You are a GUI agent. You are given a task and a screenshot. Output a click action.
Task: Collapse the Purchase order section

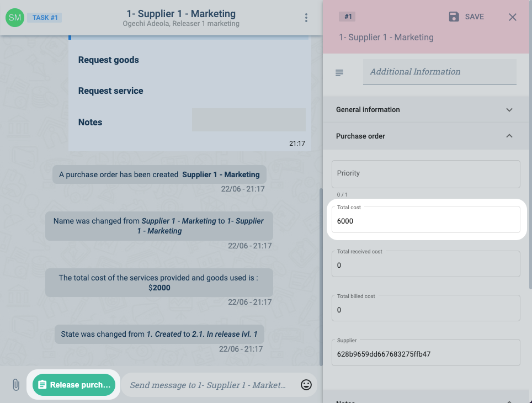click(x=426, y=136)
